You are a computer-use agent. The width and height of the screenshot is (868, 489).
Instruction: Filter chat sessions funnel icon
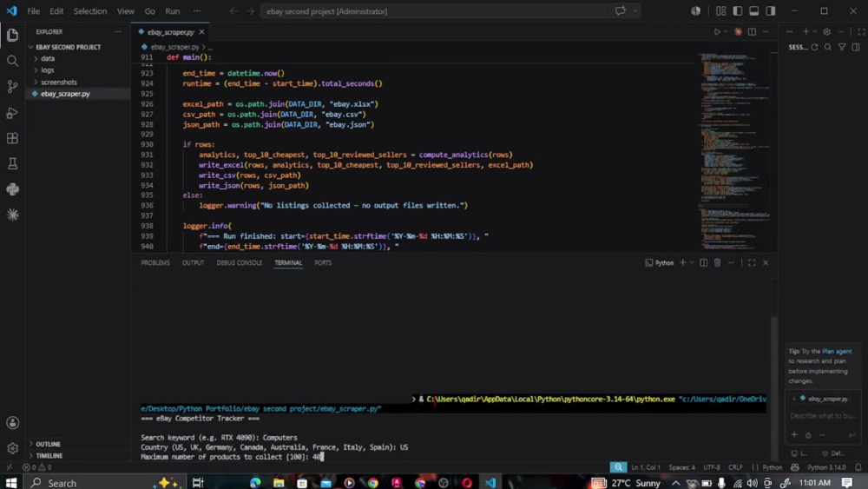pyautogui.click(x=842, y=48)
